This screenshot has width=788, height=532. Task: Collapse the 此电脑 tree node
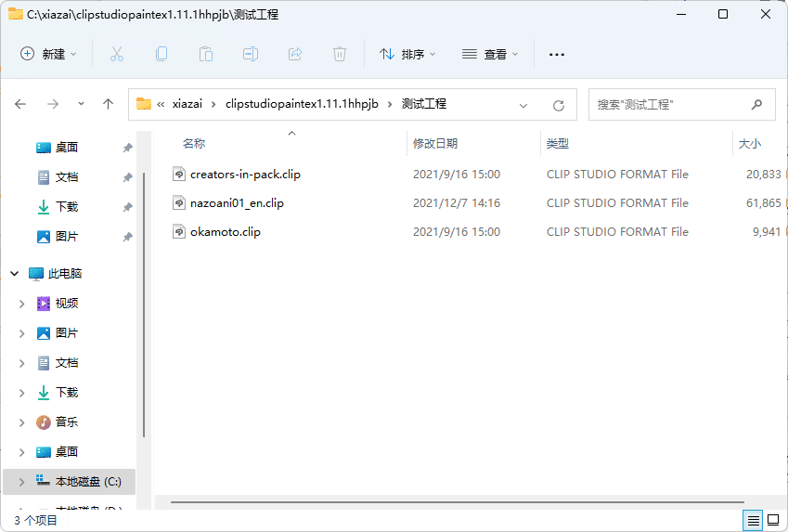pos(15,274)
